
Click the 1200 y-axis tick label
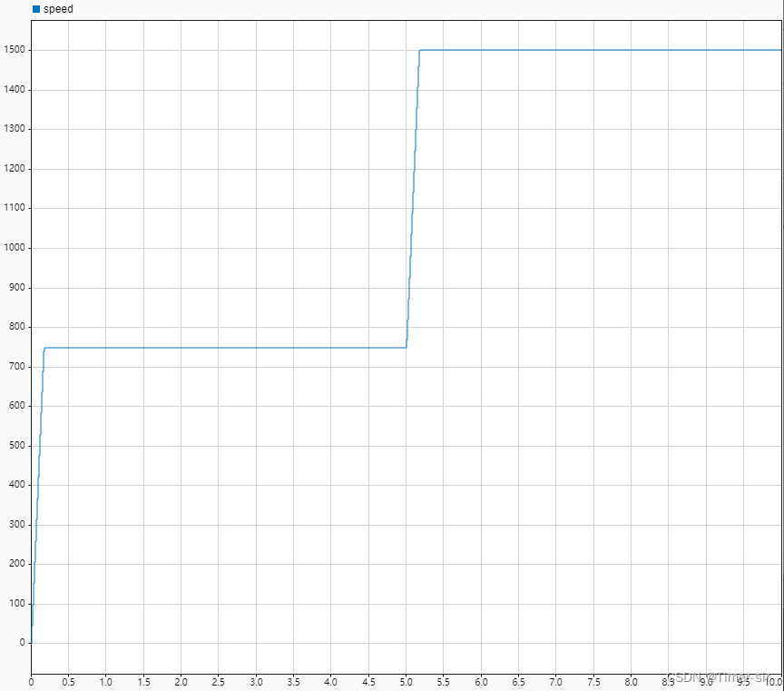14,169
